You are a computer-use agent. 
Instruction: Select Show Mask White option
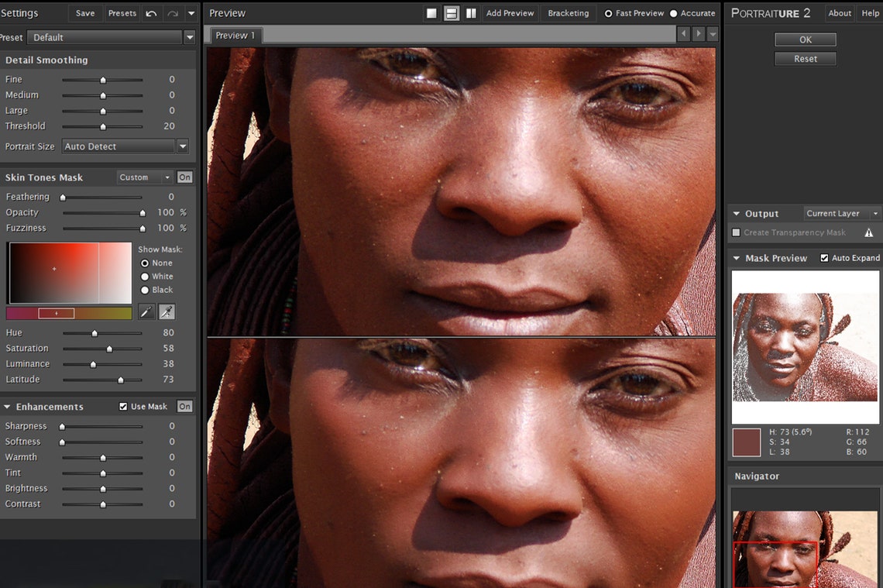(x=145, y=277)
